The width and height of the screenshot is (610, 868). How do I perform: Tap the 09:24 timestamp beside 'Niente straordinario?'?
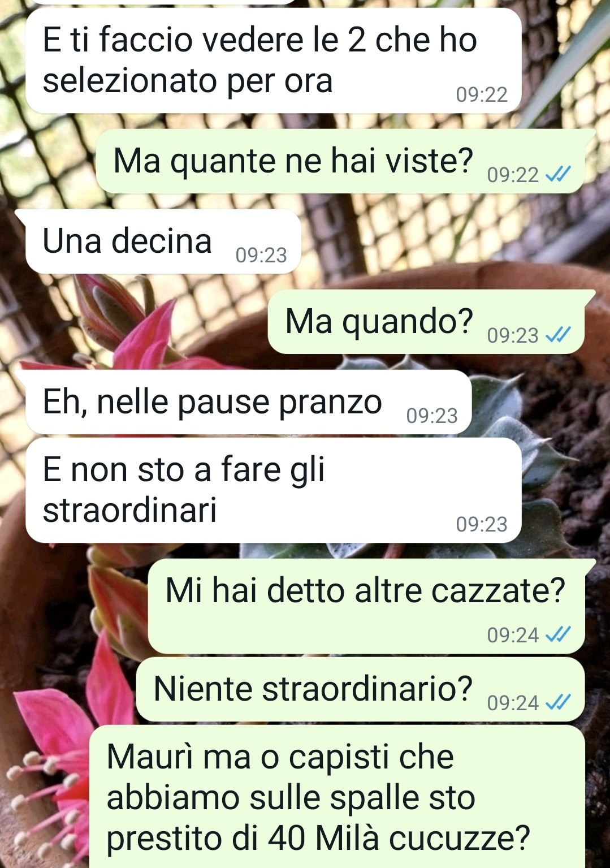pyautogui.click(x=513, y=703)
